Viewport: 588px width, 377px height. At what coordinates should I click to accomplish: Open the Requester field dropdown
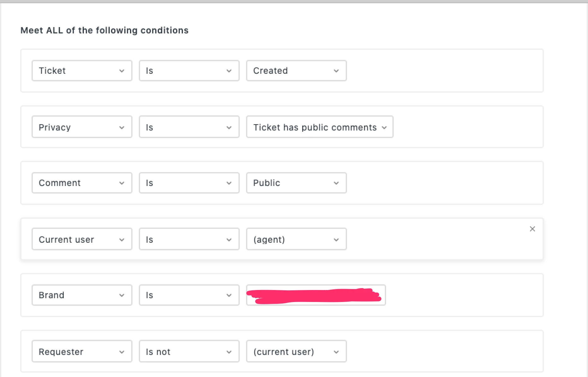click(82, 351)
